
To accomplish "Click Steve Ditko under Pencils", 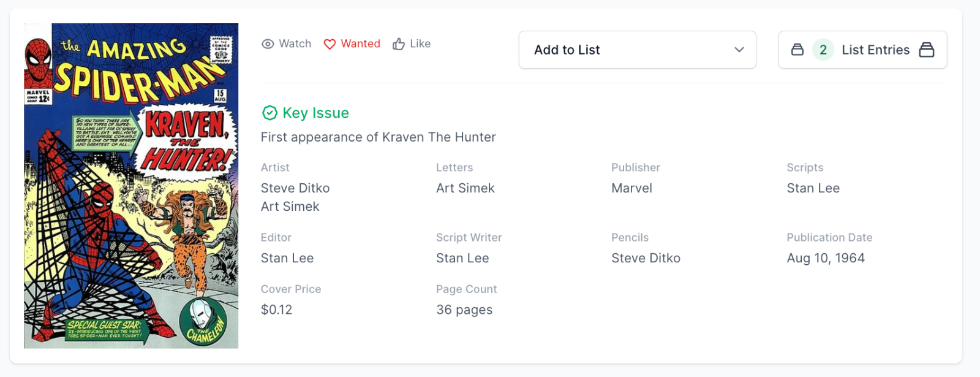I will click(x=646, y=258).
